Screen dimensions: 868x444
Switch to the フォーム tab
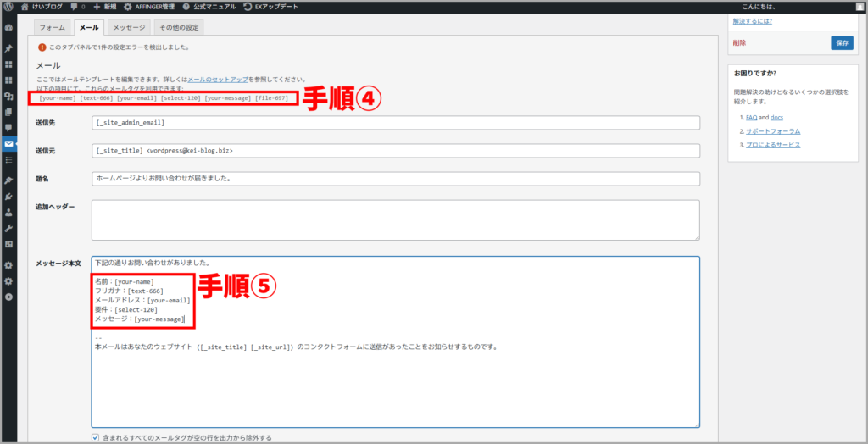click(52, 27)
